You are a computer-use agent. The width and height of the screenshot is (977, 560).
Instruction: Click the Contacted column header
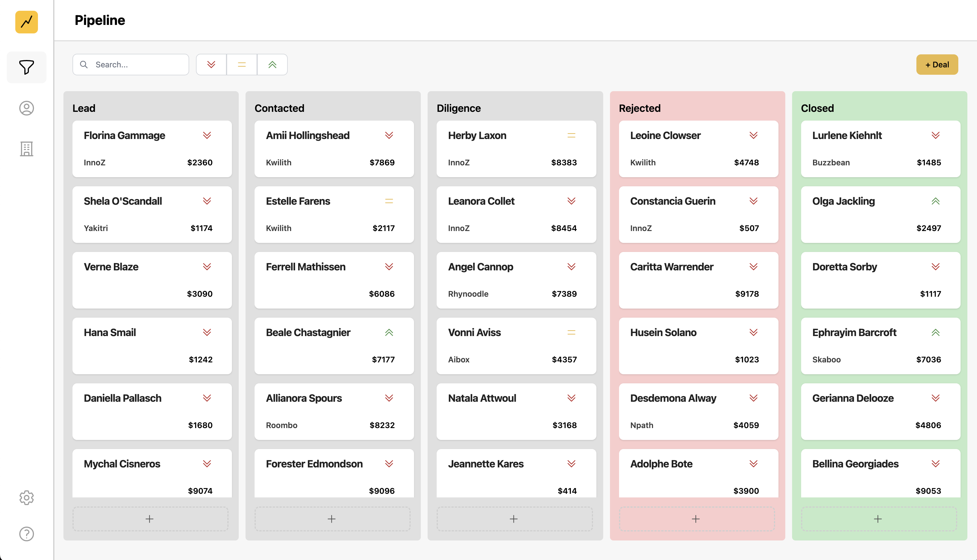pyautogui.click(x=279, y=108)
